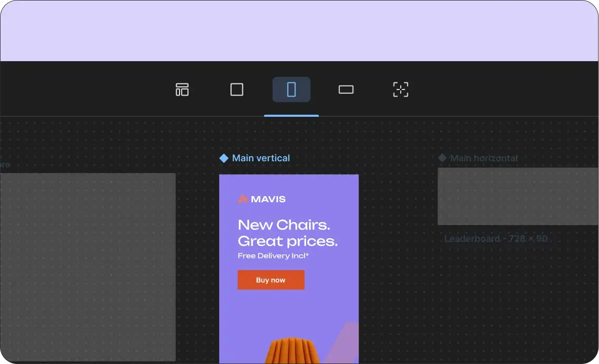The height and width of the screenshot is (364, 599).
Task: Select the multi-layout grid view icon
Action: 182,89
